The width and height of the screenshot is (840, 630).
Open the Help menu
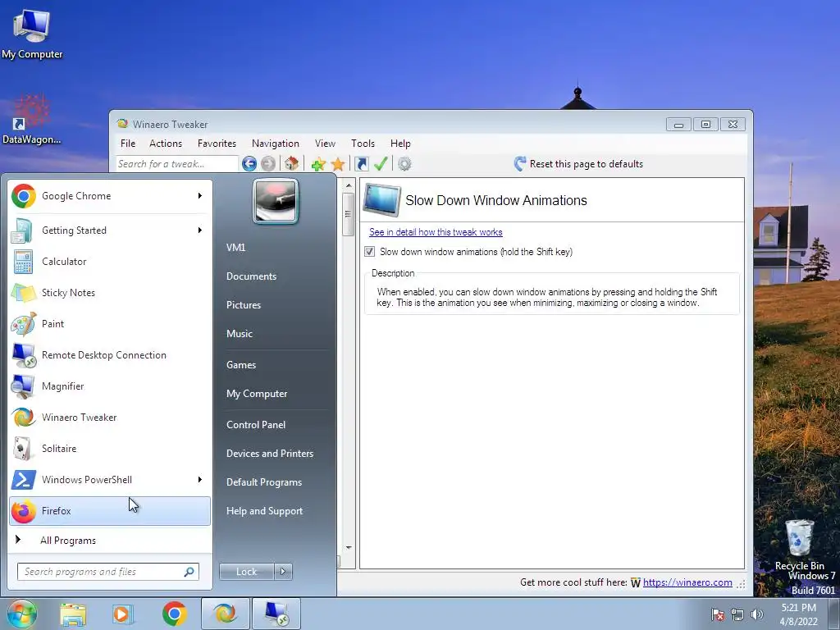click(400, 144)
